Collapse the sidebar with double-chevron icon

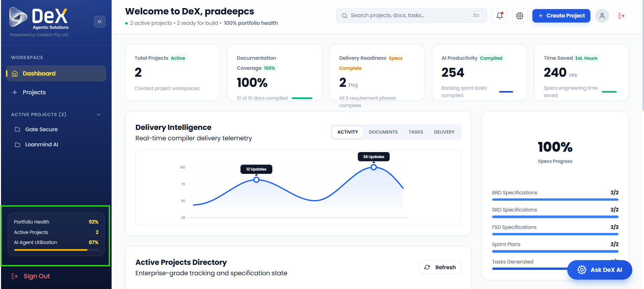tap(100, 21)
